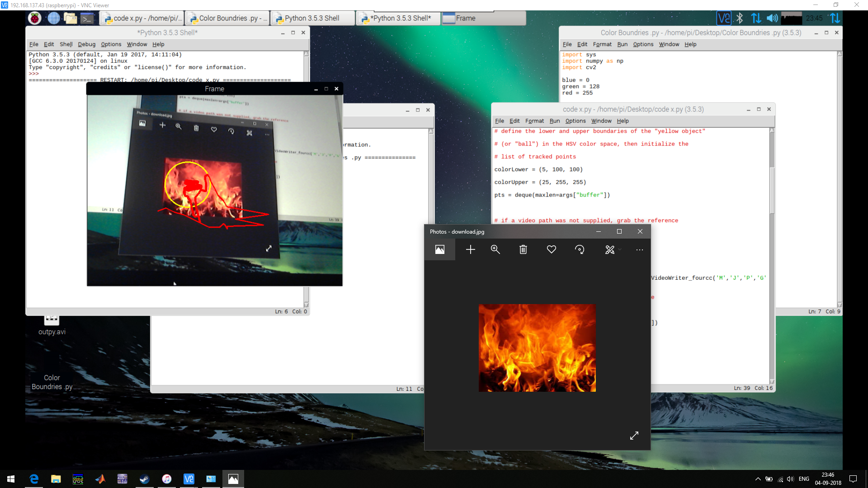Expand photo to fullscreen with arrow icon

tap(634, 435)
